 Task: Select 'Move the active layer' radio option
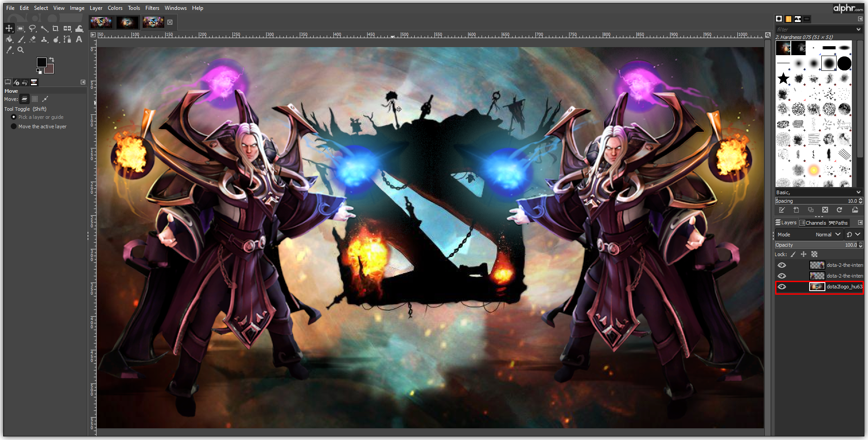point(14,126)
